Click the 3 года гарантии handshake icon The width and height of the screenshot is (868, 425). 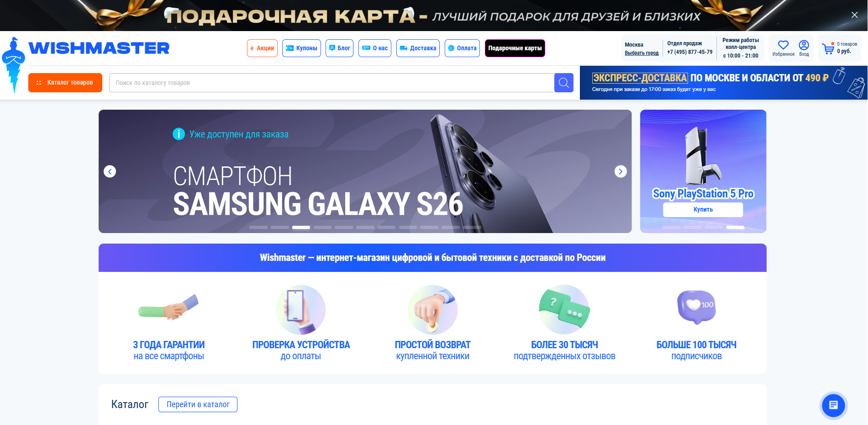(168, 307)
